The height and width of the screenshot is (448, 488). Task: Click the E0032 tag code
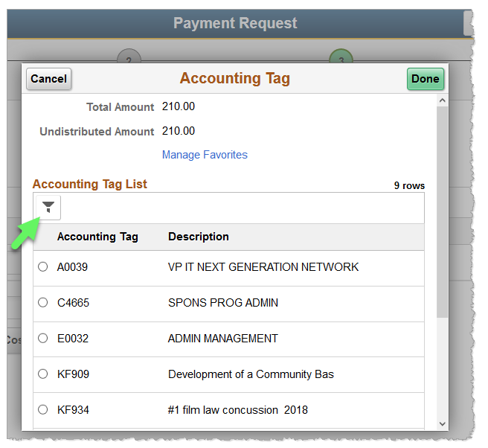[73, 339]
